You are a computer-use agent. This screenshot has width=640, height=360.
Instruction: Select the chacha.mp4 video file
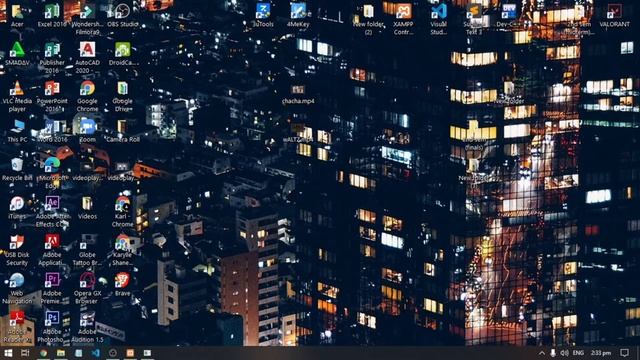298,94
